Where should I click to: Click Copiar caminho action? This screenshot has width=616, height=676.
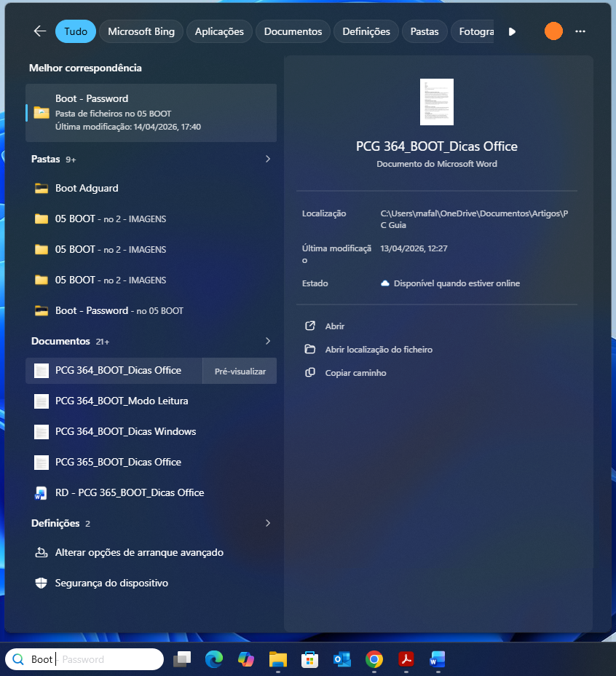click(x=355, y=373)
